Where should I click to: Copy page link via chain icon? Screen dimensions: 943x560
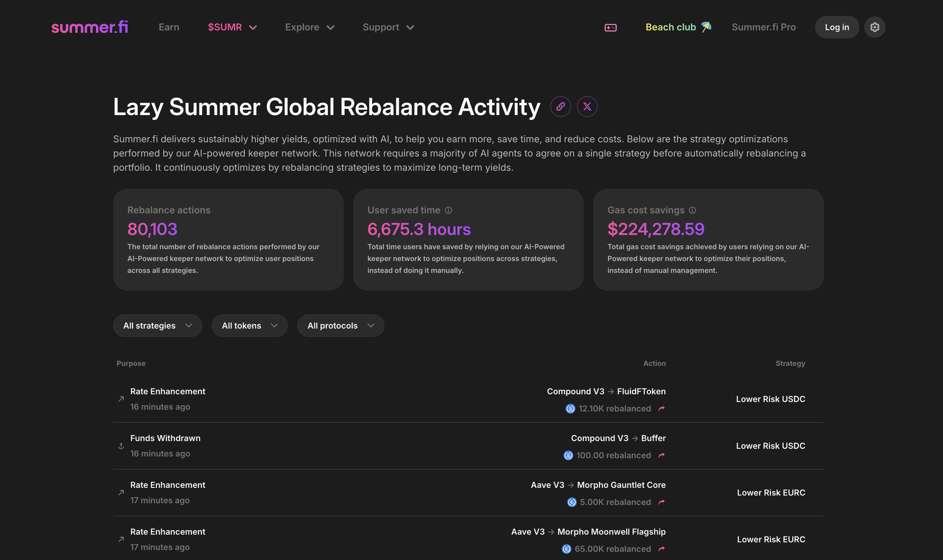tap(561, 107)
